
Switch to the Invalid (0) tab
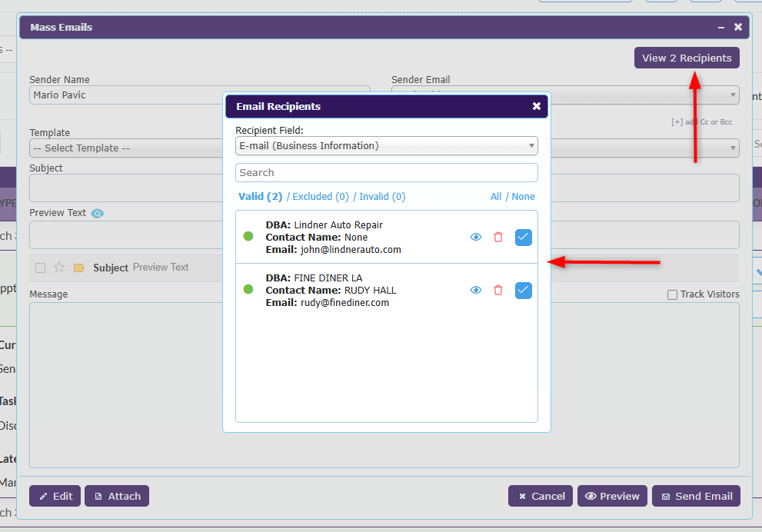[381, 197]
